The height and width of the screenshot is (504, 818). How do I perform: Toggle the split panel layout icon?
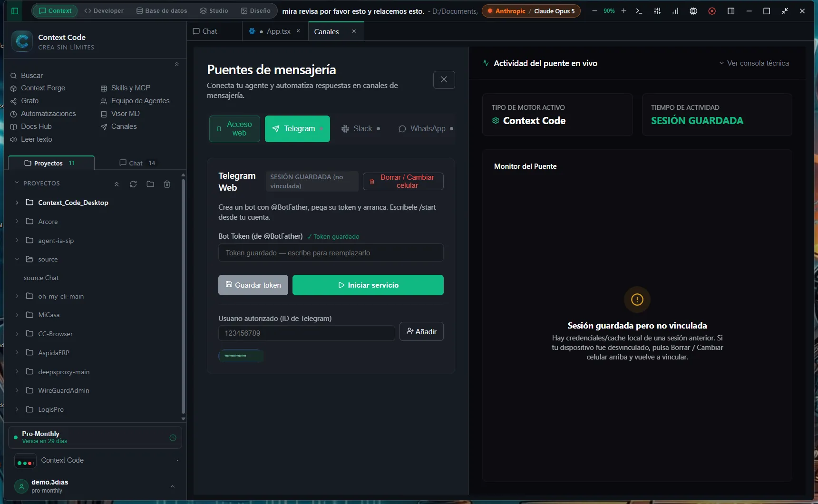coord(731,11)
